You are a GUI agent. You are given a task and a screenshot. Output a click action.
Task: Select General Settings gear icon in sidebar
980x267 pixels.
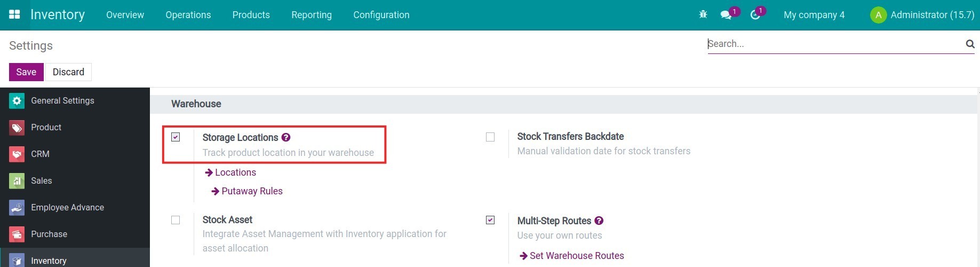point(17,100)
